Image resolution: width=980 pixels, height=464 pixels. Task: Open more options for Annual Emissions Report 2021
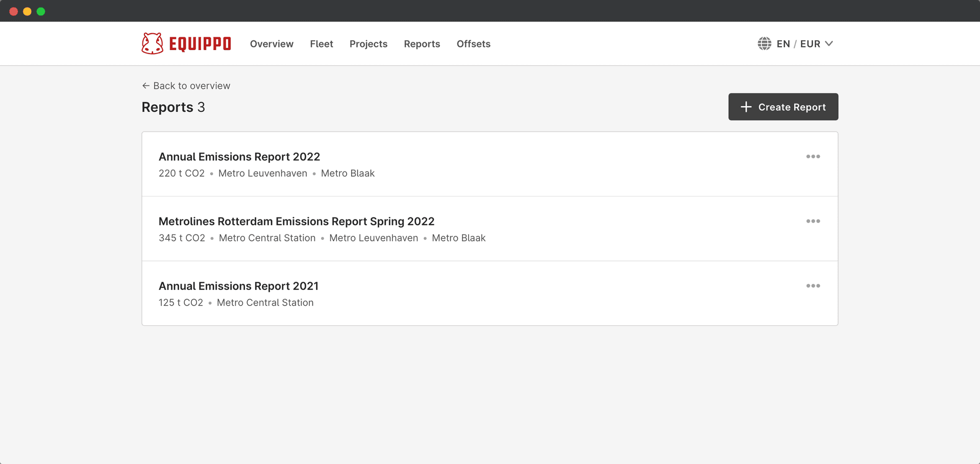[x=813, y=286]
